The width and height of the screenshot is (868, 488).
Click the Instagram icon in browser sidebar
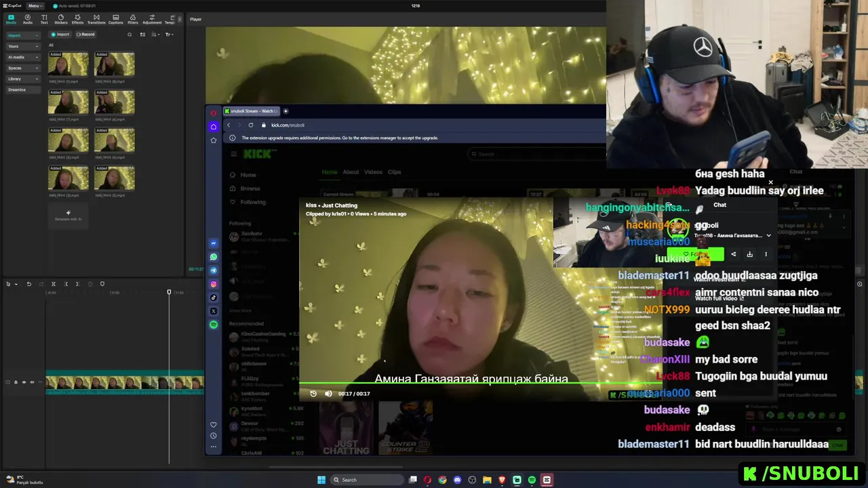[x=214, y=284]
